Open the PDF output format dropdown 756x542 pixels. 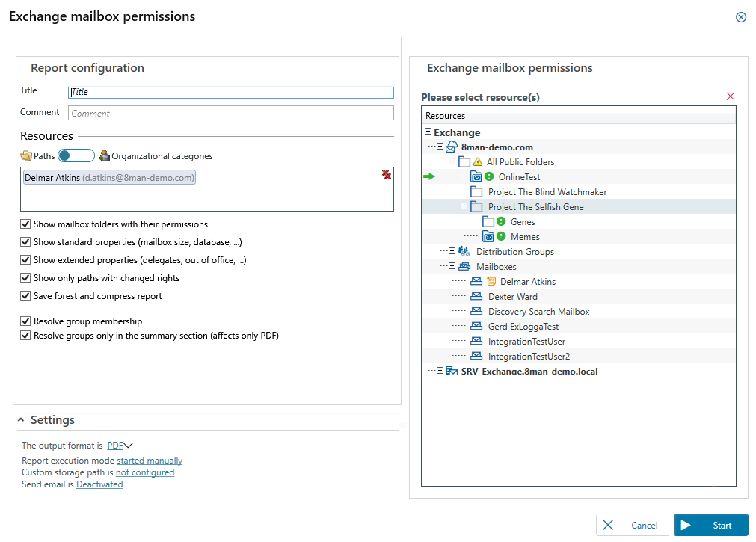click(120, 446)
